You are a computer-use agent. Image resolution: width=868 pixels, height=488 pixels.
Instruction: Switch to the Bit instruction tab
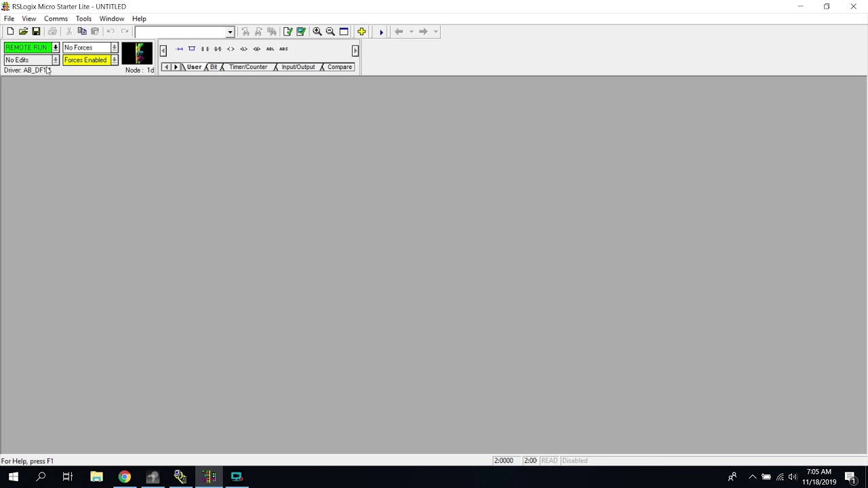[214, 67]
